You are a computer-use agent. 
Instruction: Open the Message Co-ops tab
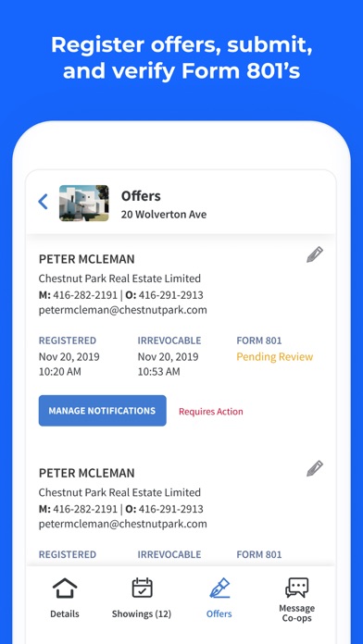[297, 601]
